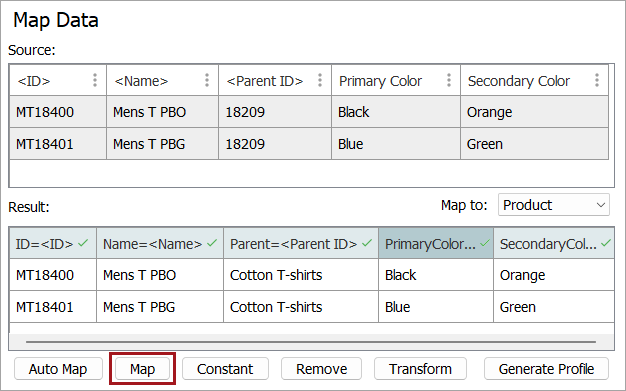
Task: Select source cell Mens T PBO
Action: click(162, 112)
